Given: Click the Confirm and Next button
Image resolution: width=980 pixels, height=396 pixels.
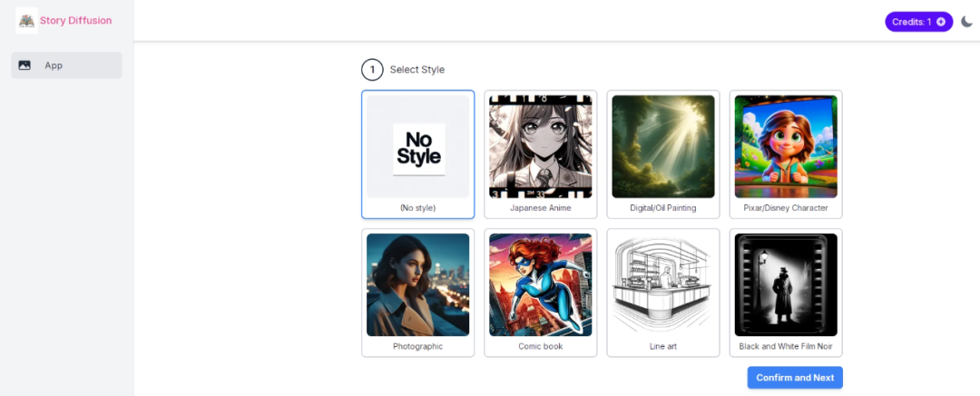Looking at the screenshot, I should coord(795,378).
